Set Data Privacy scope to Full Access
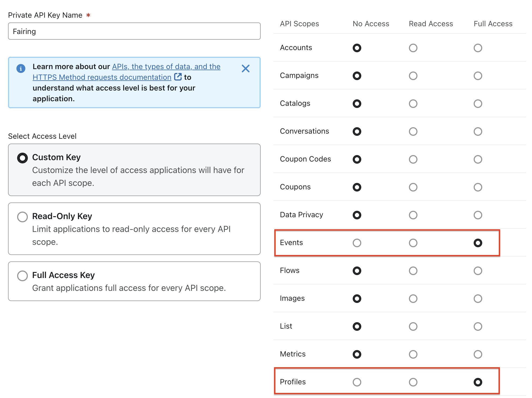The width and height of the screenshot is (532, 398). 478,215
